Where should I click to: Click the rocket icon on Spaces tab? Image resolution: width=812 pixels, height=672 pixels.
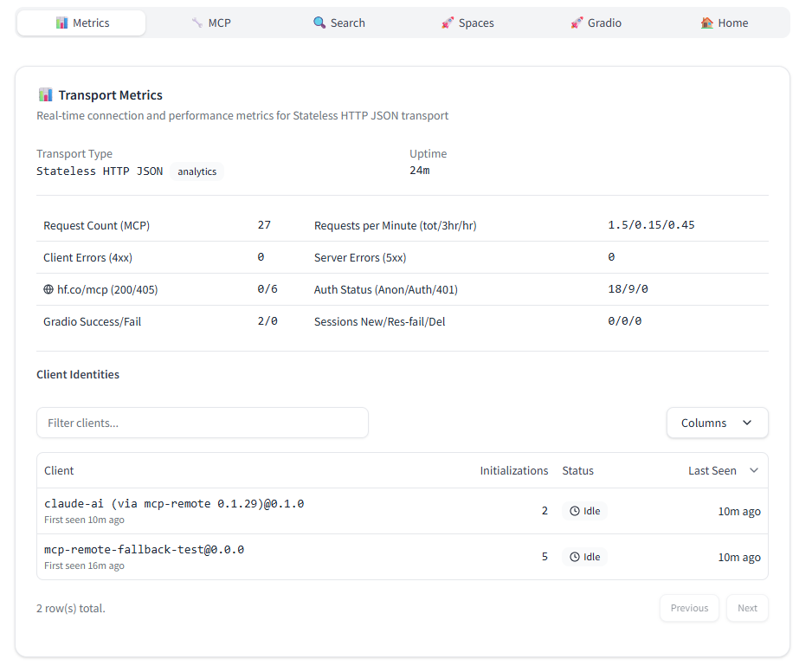[x=448, y=23]
